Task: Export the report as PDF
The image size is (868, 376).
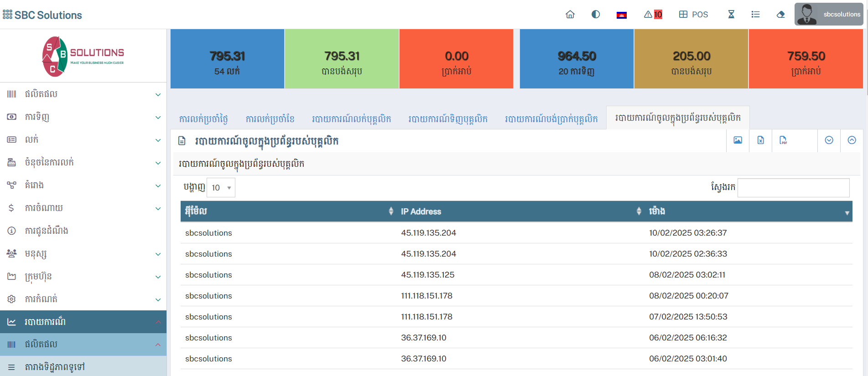Action: 783,140
